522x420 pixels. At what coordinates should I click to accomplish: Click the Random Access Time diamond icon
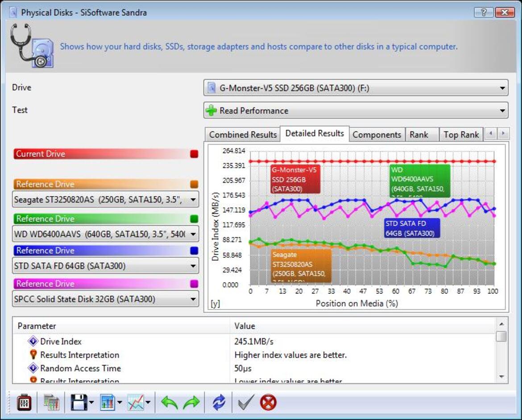pos(33,368)
